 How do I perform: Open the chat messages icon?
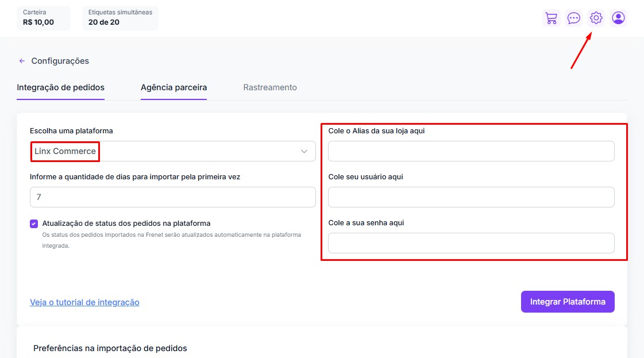[573, 18]
